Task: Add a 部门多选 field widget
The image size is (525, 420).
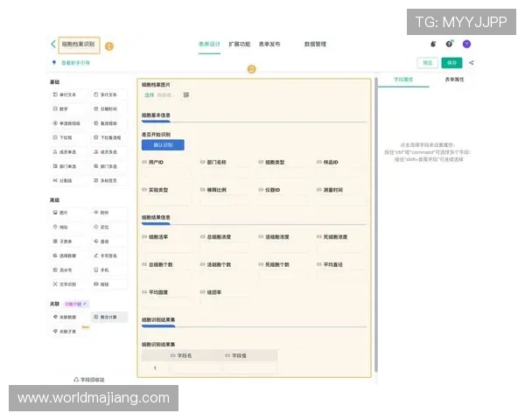Action: coord(109,166)
